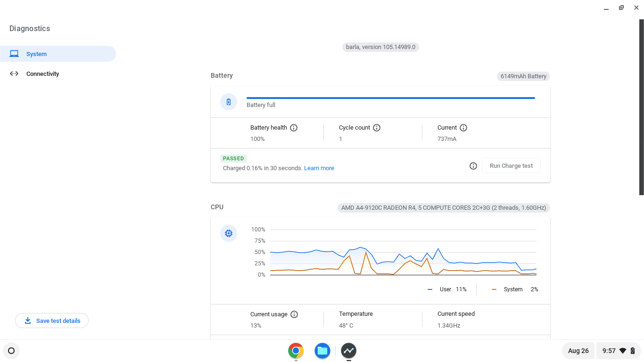Click the battery Current info icon
Viewport: 644px width, 362px height.
pos(463,128)
